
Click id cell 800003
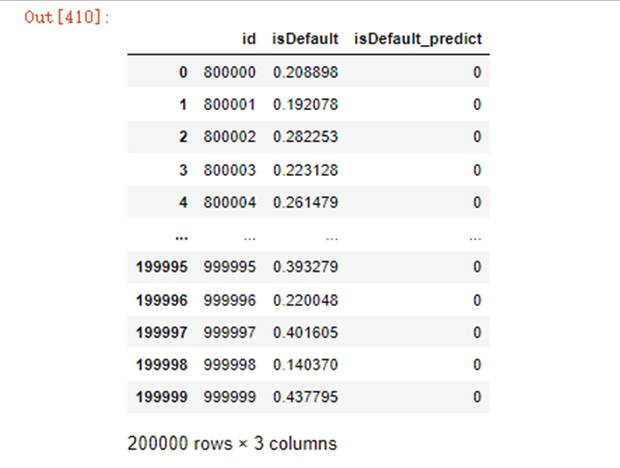tap(230, 170)
